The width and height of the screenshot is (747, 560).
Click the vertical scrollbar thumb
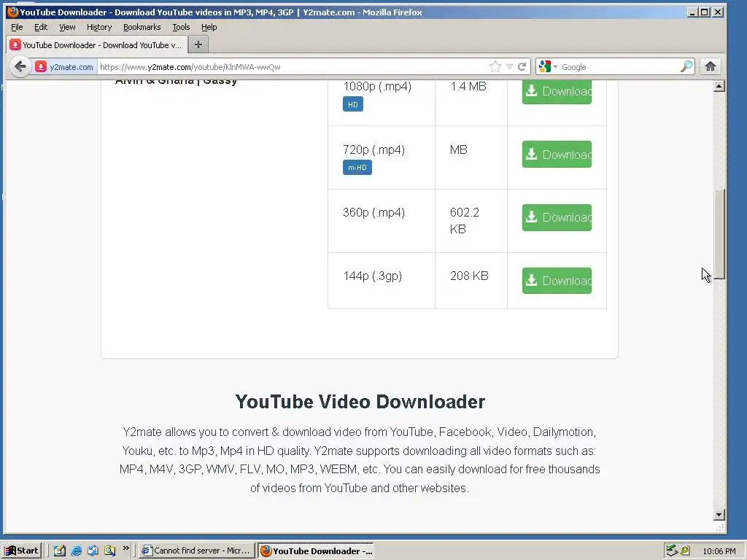719,234
